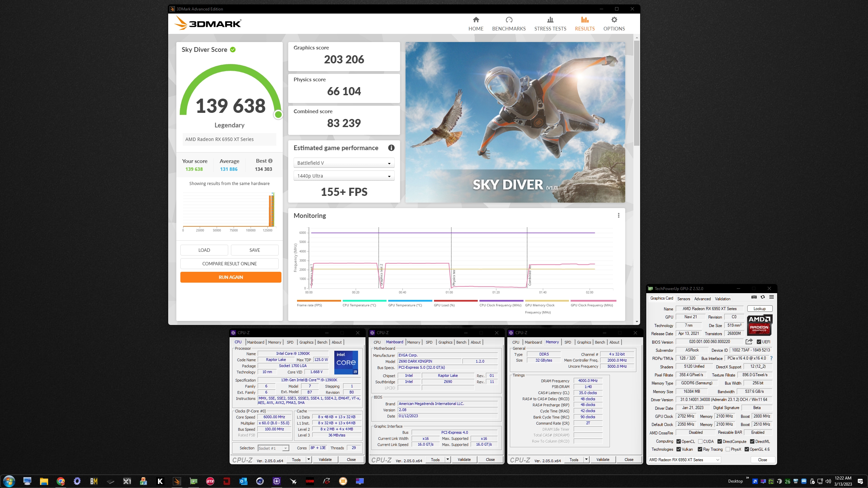Open the SPD tab in CPU-Z CPU window
The width and height of the screenshot is (868, 488).
[290, 342]
